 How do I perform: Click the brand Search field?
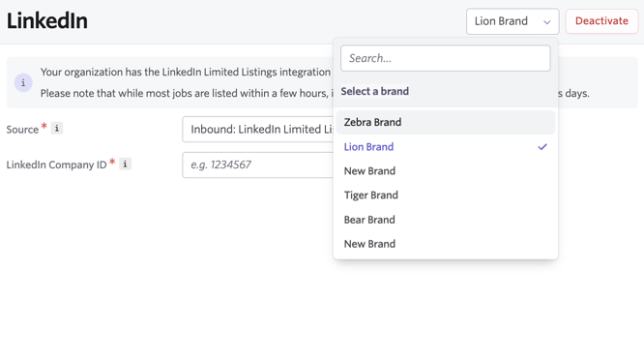click(445, 58)
